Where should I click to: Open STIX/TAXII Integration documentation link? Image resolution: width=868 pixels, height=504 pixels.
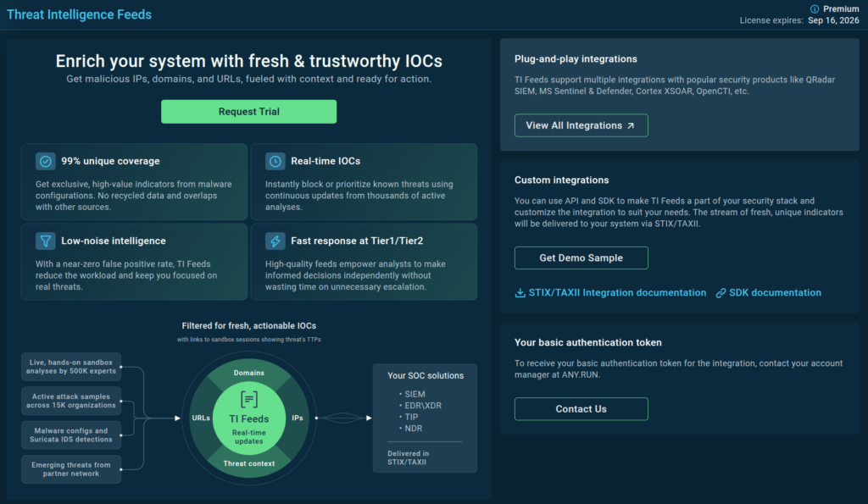618,293
